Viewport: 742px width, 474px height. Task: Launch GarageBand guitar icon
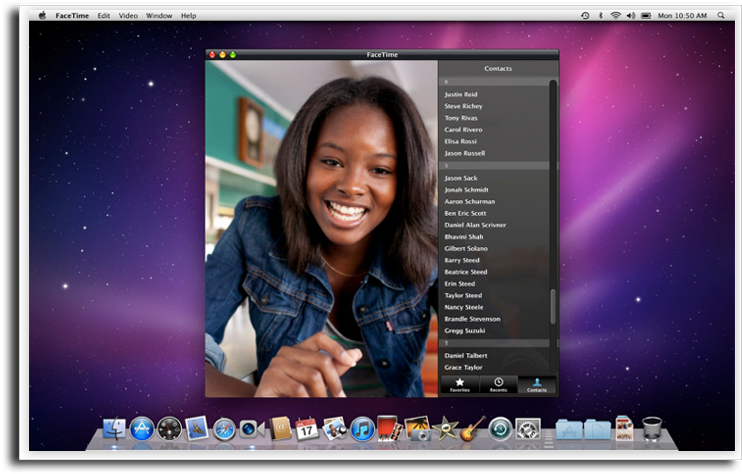[472, 429]
